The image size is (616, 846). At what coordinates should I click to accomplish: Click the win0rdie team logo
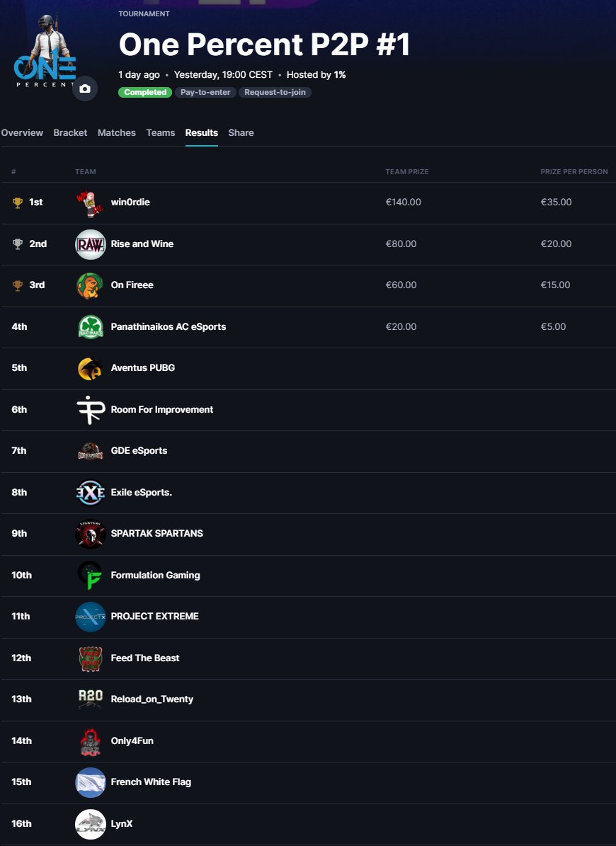[90, 202]
